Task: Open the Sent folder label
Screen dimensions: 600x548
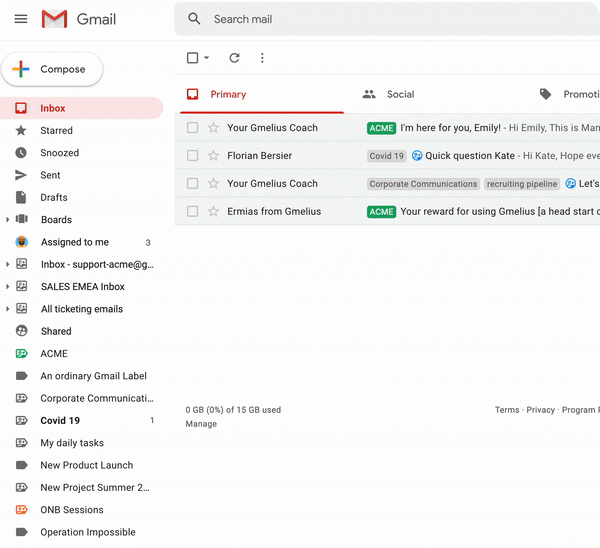Action: tap(50, 175)
